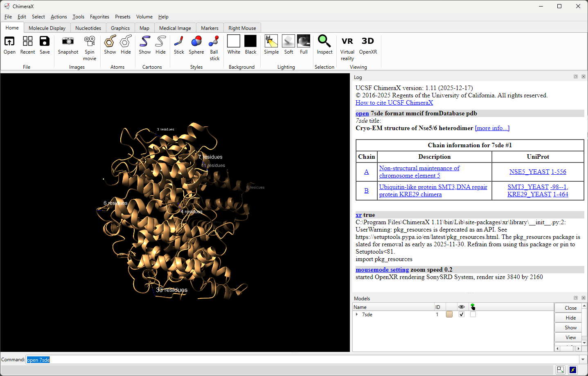This screenshot has height=376, width=588.
Task: Show atoms using the Atoms Show icon
Action: point(110,42)
